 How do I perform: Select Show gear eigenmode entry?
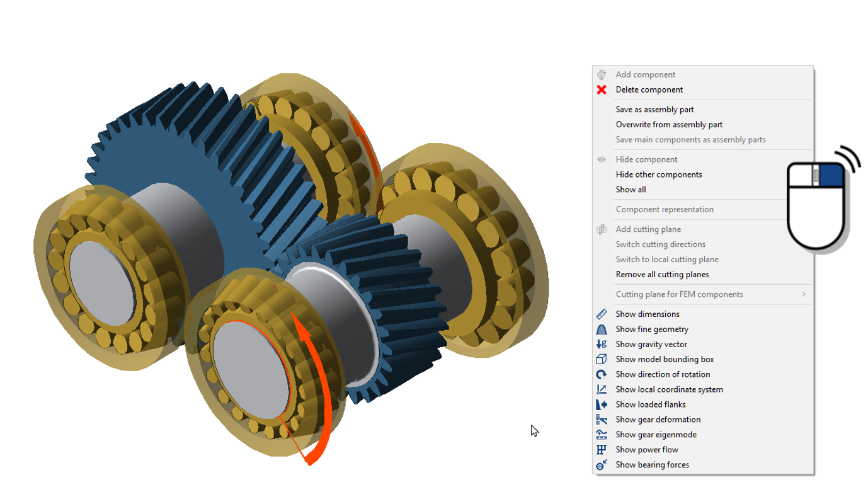coord(656,435)
